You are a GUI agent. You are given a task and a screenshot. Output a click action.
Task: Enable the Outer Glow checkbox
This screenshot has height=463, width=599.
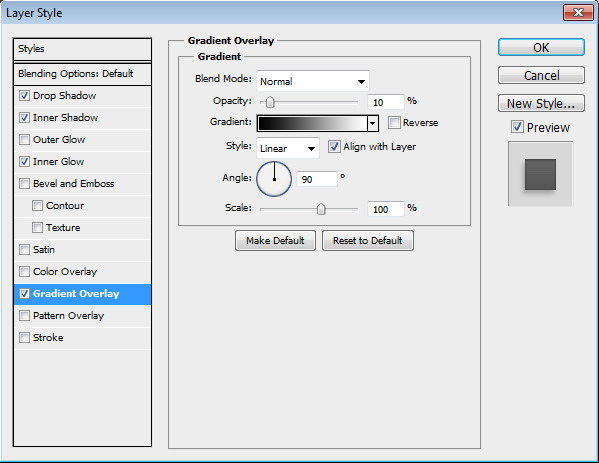(24, 139)
